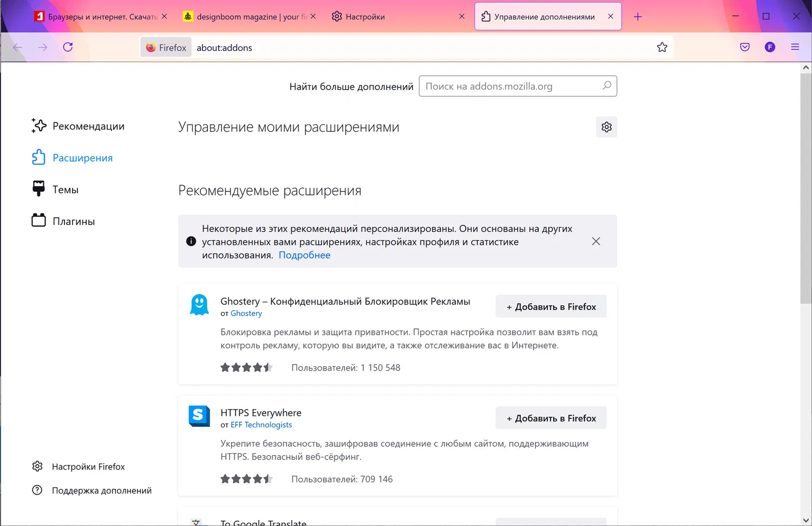Screen dimensions: 812x526
Task: Click 'Пользователей: 1 150 548' text
Action: (x=346, y=368)
